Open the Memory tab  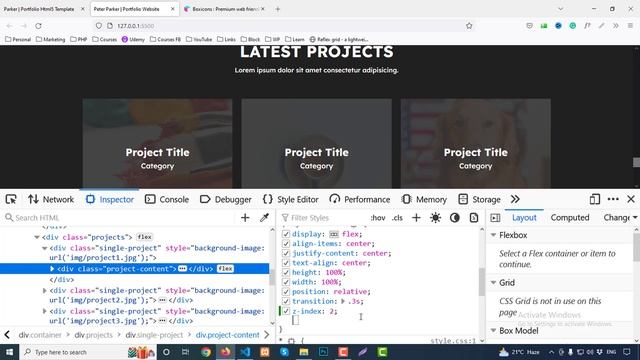coord(424,199)
